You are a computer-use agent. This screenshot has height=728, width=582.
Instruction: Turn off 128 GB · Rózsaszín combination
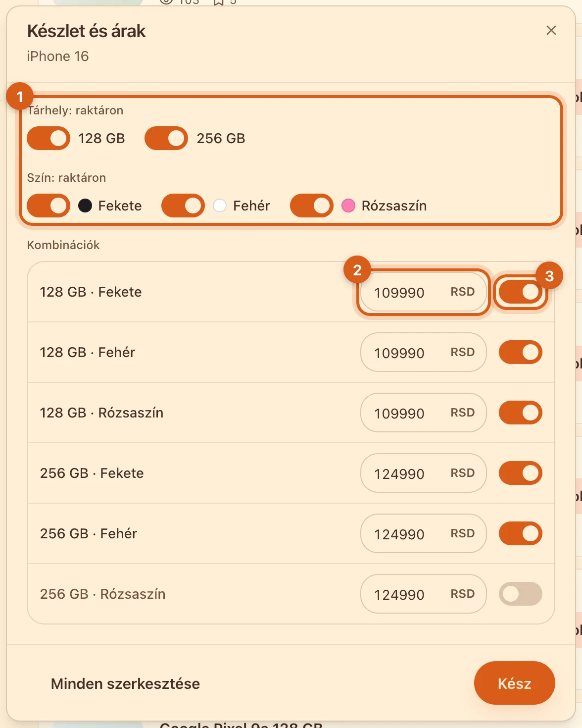(x=521, y=413)
